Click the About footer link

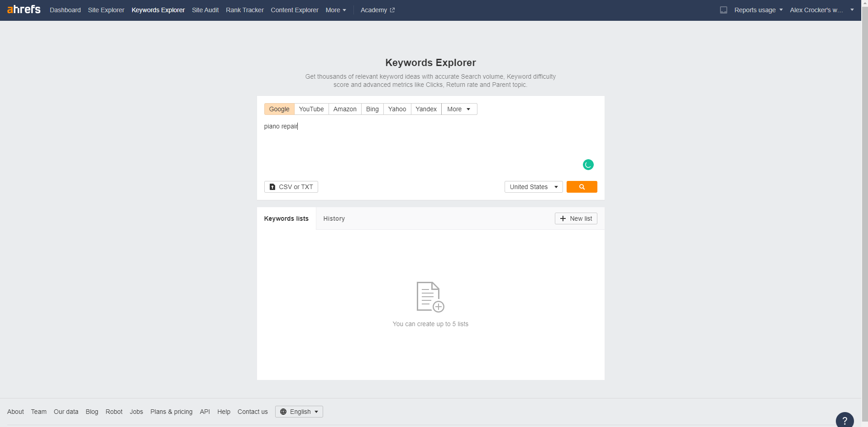click(x=15, y=412)
